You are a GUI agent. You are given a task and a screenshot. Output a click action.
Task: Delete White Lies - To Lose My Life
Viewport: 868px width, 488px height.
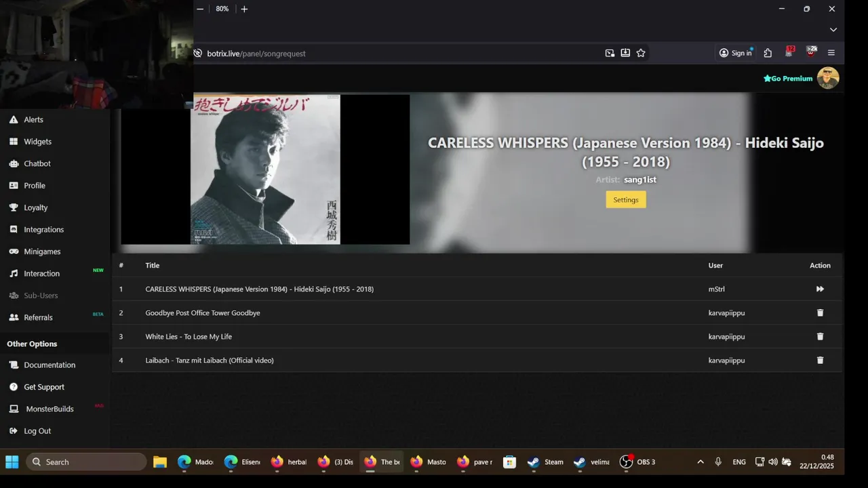click(820, 336)
